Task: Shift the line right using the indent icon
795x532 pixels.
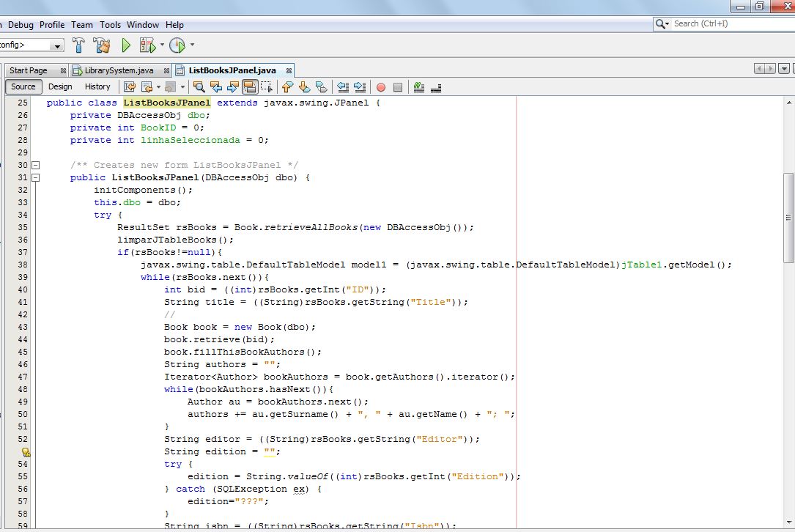Action: [360, 86]
